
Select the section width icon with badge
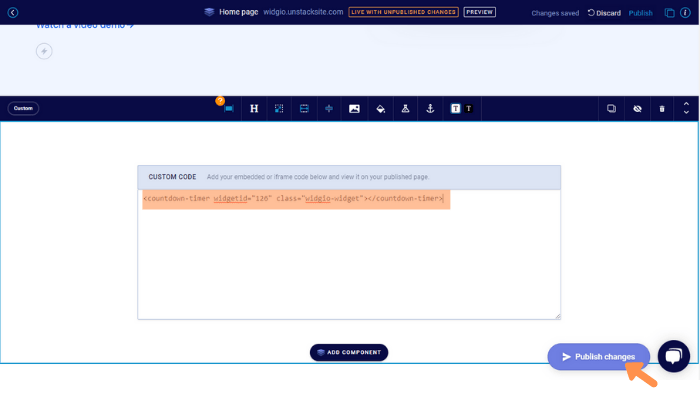tap(229, 109)
